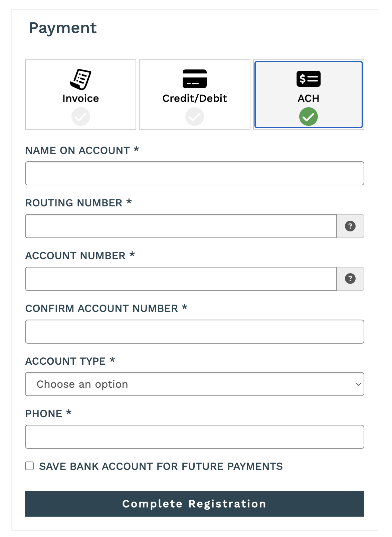This screenshot has height=537, width=392.
Task: Click the ACH dollar check icon
Action: click(309, 79)
